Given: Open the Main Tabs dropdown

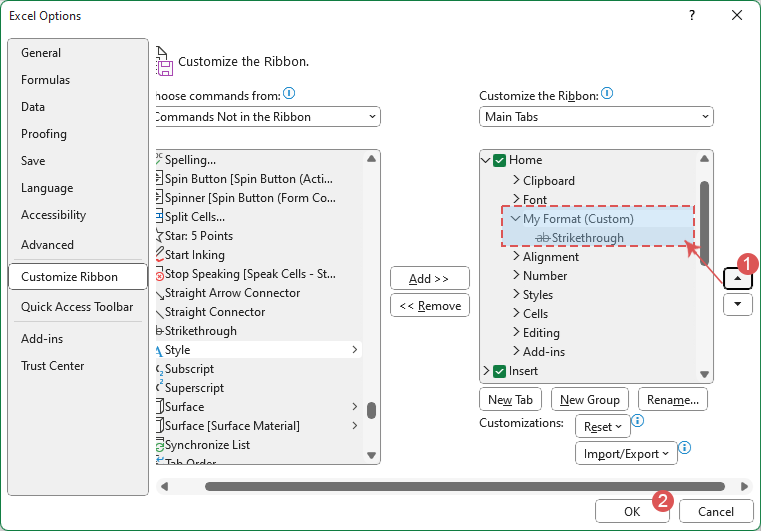Looking at the screenshot, I should point(596,117).
